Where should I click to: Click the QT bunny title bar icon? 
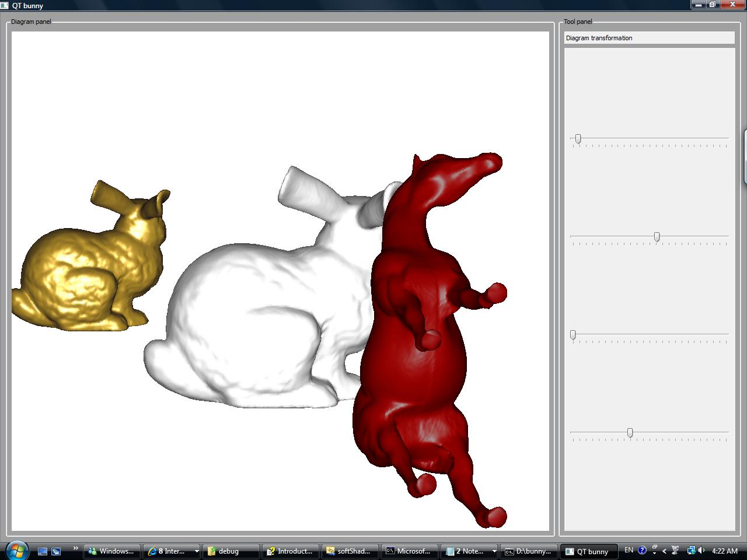(x=5, y=5)
